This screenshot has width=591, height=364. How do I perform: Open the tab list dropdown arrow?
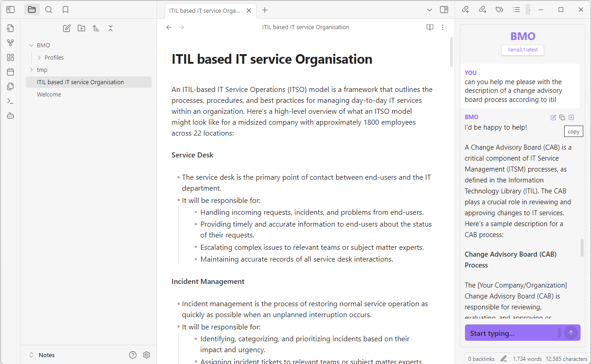(429, 10)
